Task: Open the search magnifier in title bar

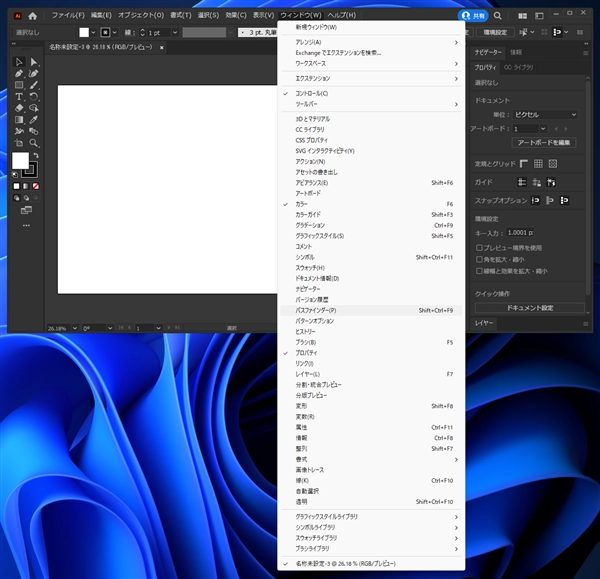Action: tap(497, 16)
